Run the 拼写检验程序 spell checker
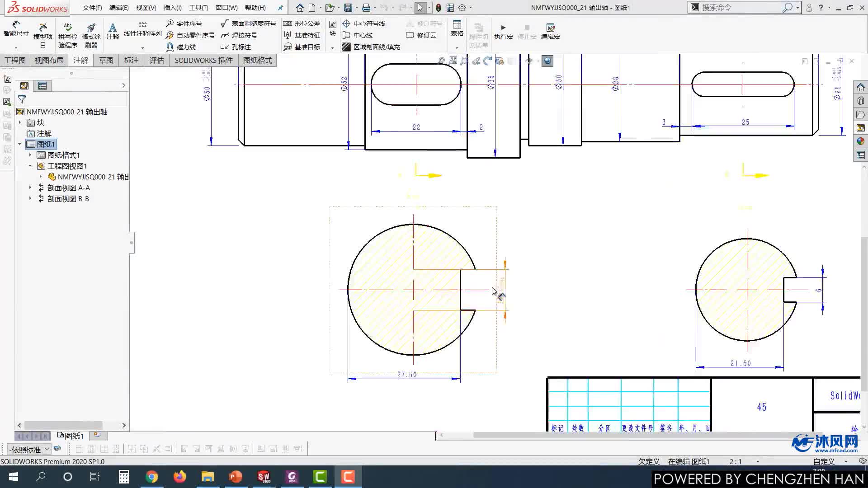This screenshot has width=868, height=488. coord(67,35)
